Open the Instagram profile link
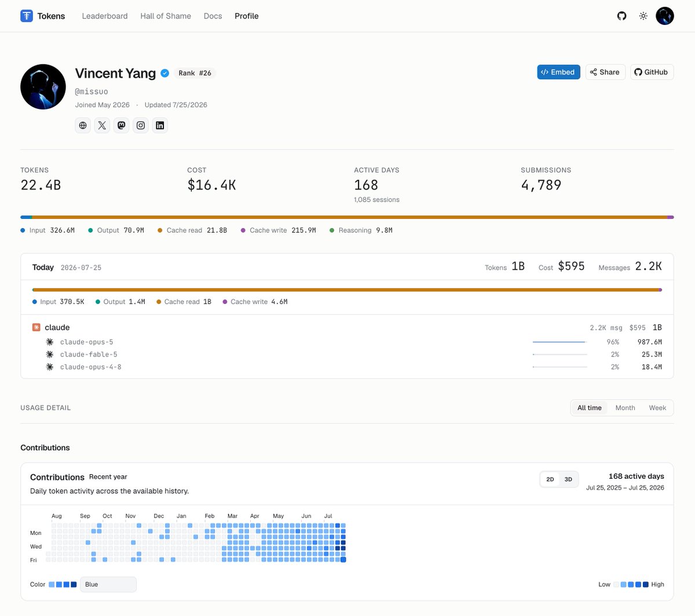This screenshot has width=695, height=616. pyautogui.click(x=141, y=125)
